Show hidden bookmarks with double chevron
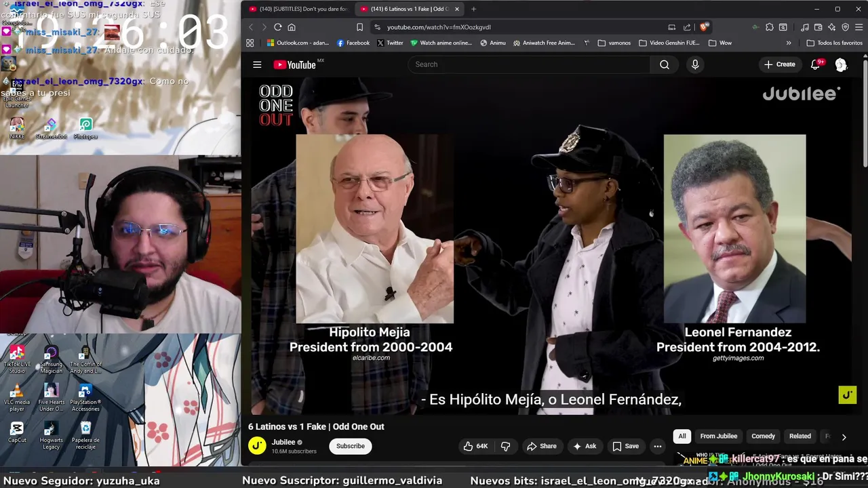Viewport: 868px width, 488px height. [x=789, y=43]
